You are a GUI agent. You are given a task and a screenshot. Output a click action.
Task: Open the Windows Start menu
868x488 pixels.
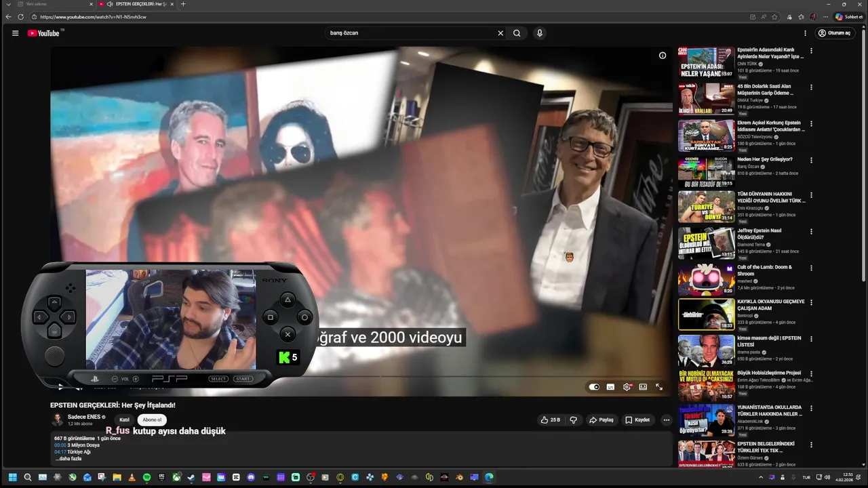click(x=12, y=477)
